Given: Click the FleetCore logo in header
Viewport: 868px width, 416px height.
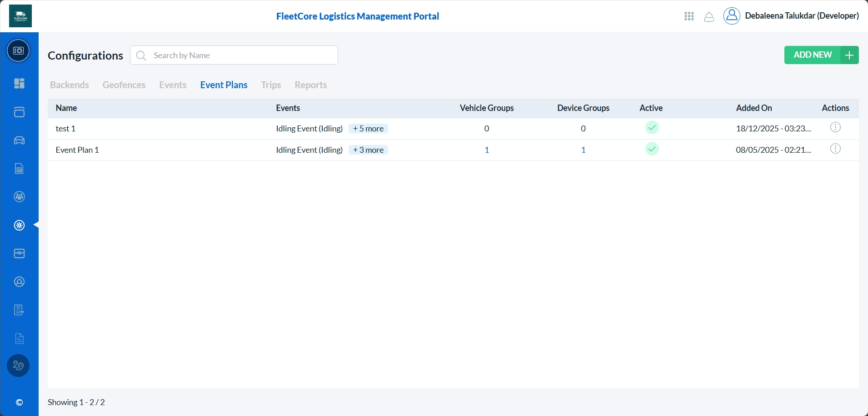Looking at the screenshot, I should [20, 16].
